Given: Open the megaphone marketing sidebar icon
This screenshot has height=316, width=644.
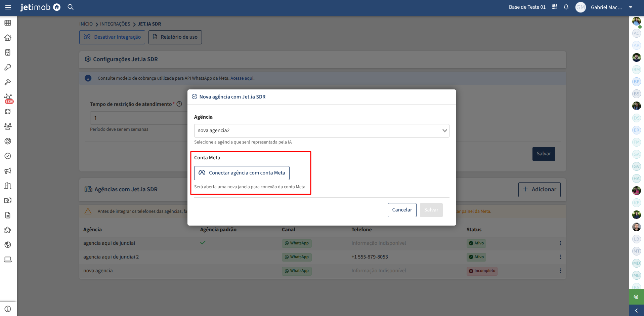Looking at the screenshot, I should 8,171.
